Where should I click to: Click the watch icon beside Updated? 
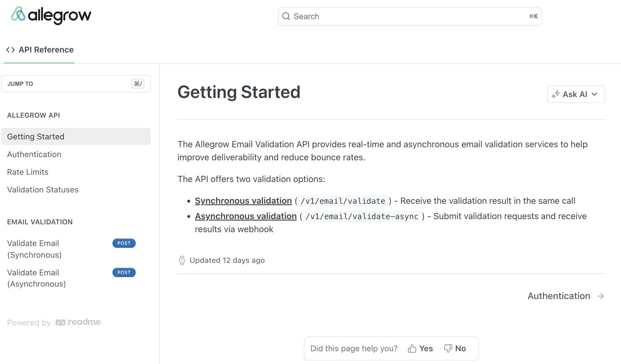[182, 260]
